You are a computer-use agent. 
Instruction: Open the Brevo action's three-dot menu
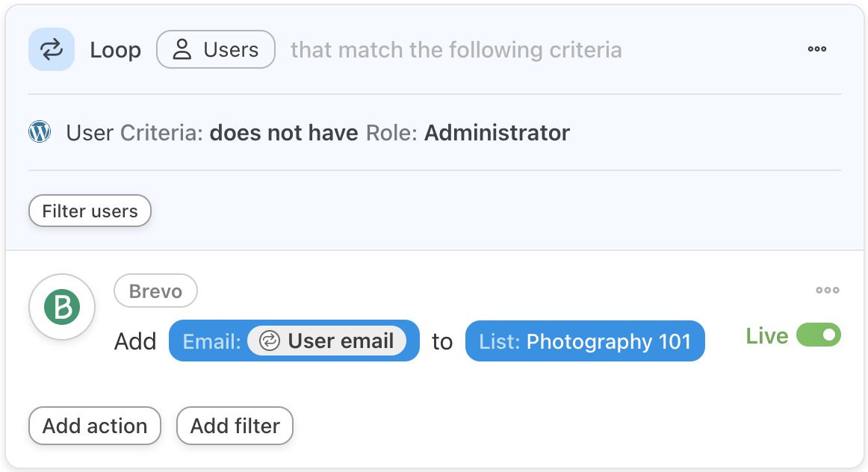pyautogui.click(x=827, y=291)
